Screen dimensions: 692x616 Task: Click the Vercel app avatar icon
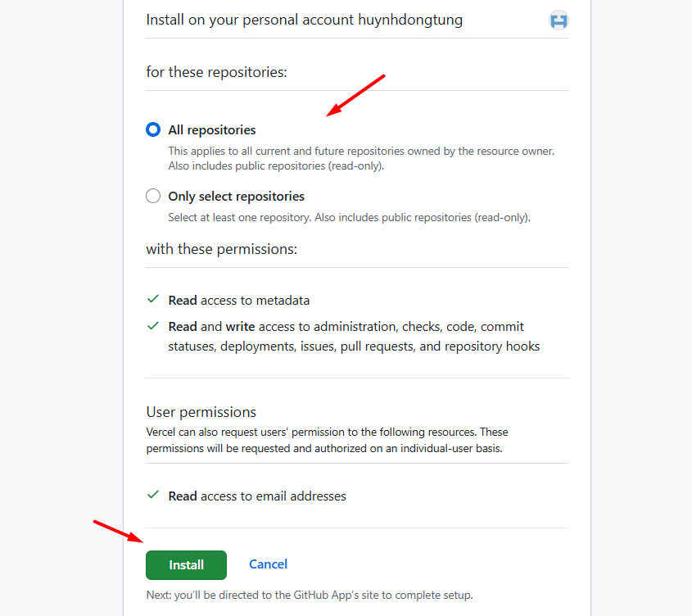click(x=559, y=20)
